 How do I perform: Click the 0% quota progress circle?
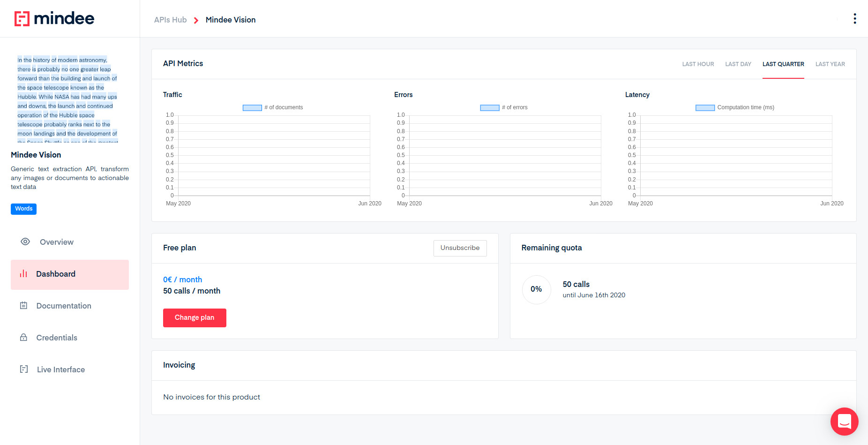(536, 289)
